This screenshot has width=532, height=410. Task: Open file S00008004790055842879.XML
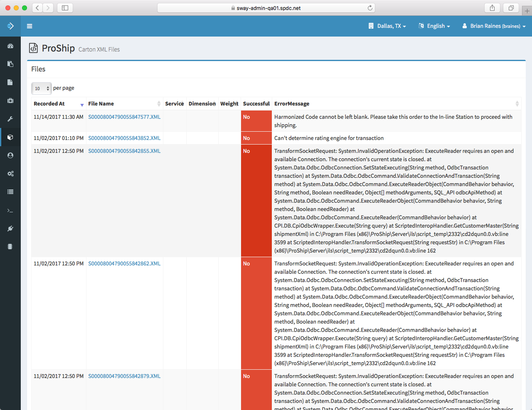tap(124, 376)
